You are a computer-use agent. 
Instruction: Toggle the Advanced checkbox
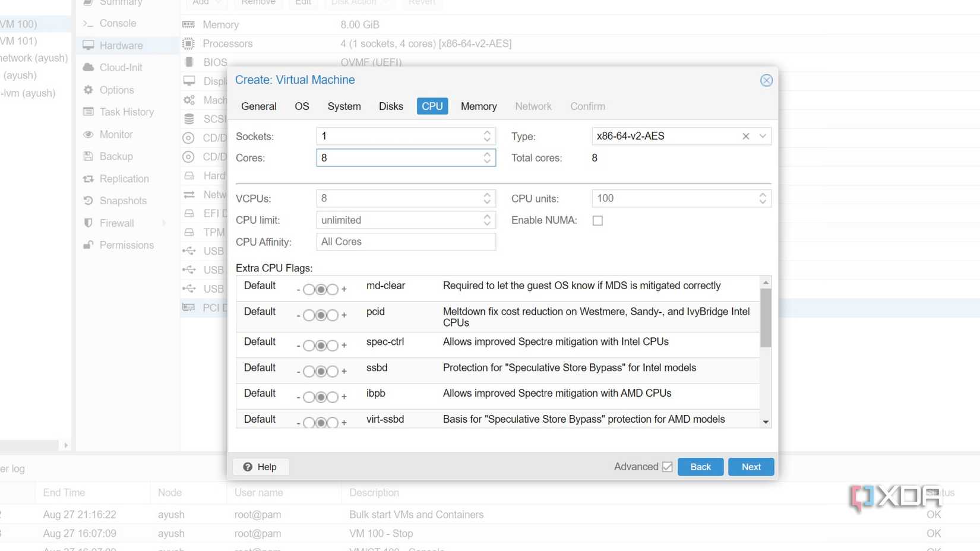click(x=667, y=467)
